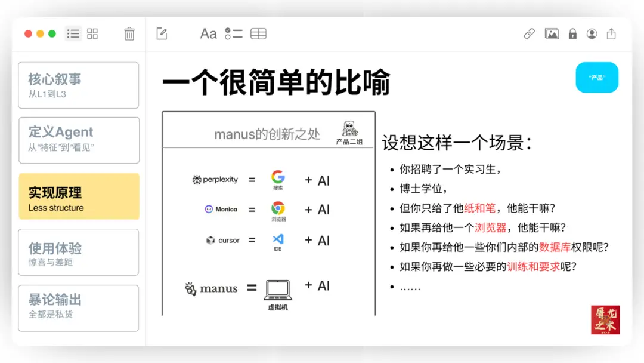644x363 pixels.
Task: Insert a table with the table icon
Action: tap(258, 34)
